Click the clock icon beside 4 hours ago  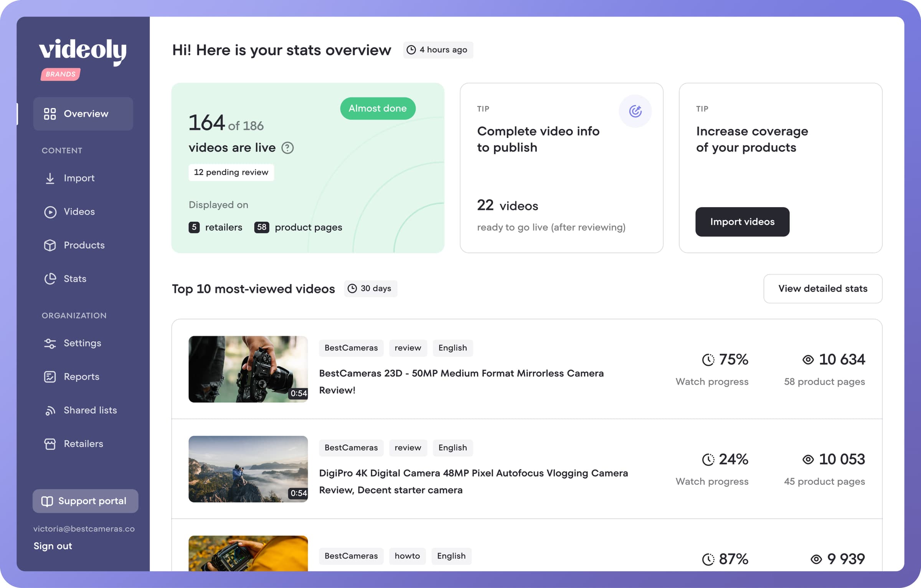[411, 50]
